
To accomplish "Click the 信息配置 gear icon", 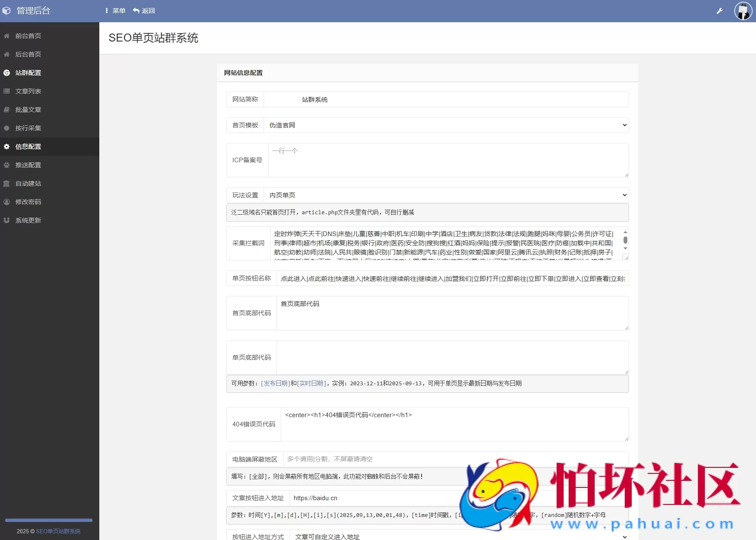I will coord(6,146).
